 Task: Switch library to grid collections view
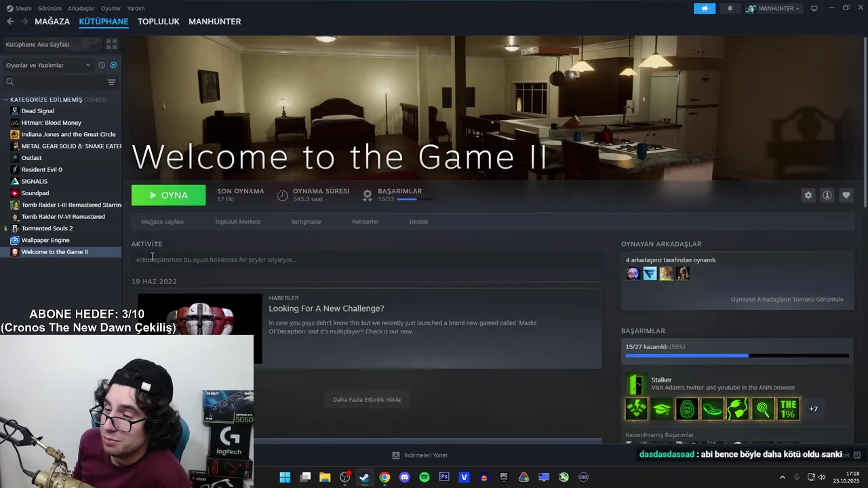coord(112,44)
